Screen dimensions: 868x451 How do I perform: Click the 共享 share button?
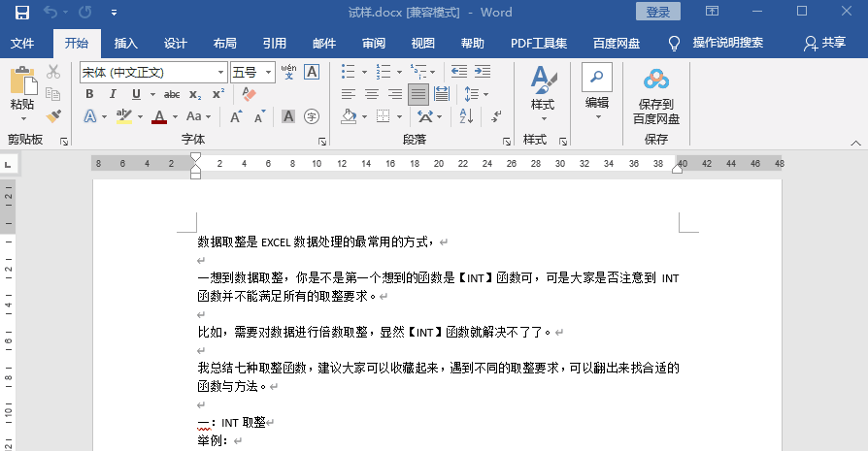(x=824, y=44)
